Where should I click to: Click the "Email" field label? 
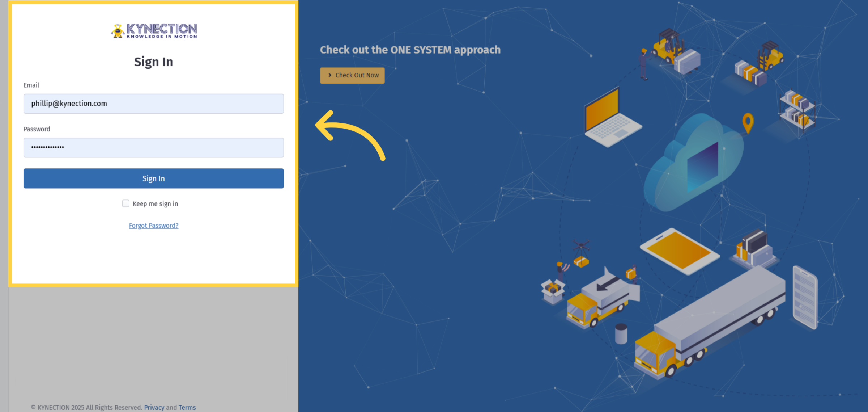31,85
